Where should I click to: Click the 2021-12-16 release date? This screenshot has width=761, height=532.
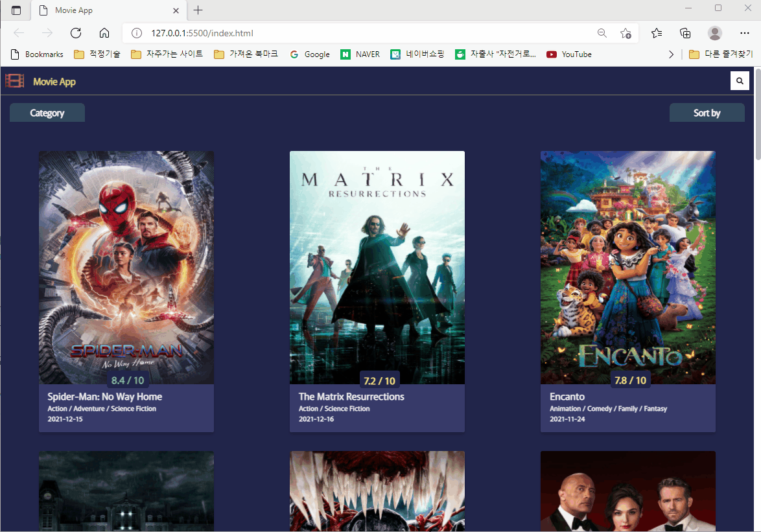[x=316, y=419]
